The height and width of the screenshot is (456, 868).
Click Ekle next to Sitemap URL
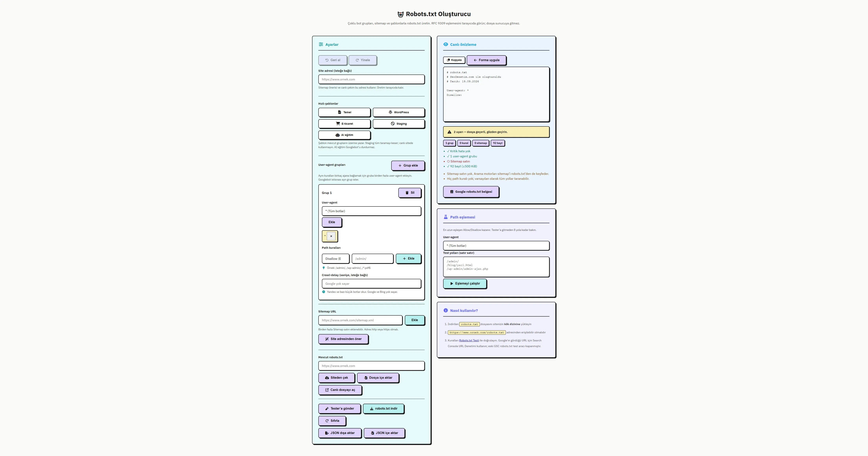(414, 320)
